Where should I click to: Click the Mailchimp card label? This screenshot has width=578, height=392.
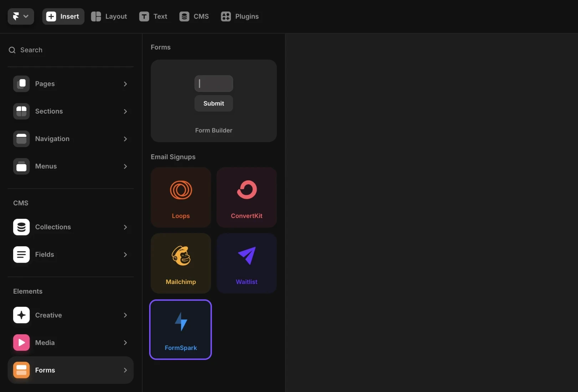coord(181,282)
